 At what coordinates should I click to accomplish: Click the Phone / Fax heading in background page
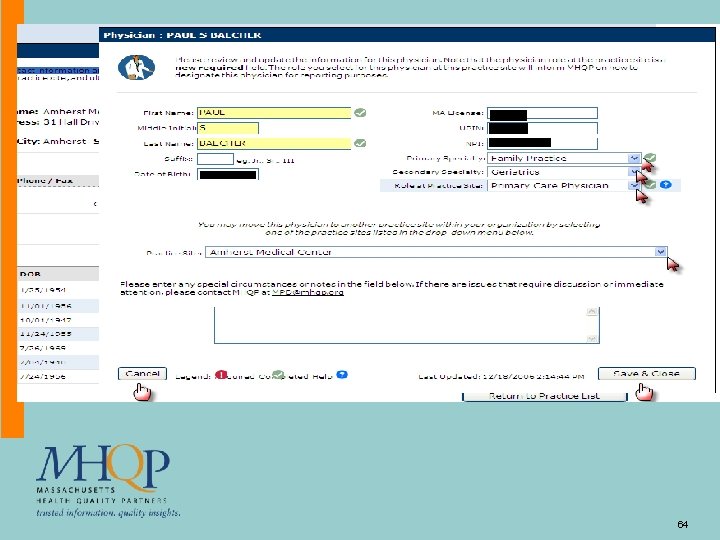coord(45,180)
